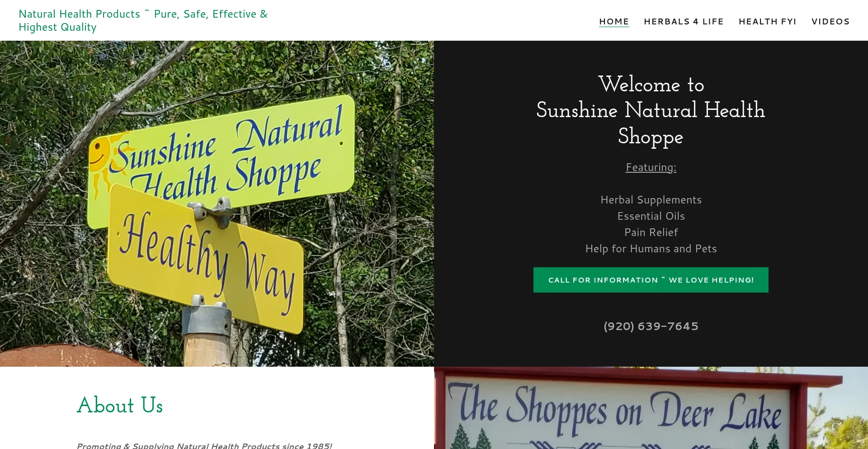Click the sun logo on the yellow sign
868x449 pixels.
pos(103,158)
